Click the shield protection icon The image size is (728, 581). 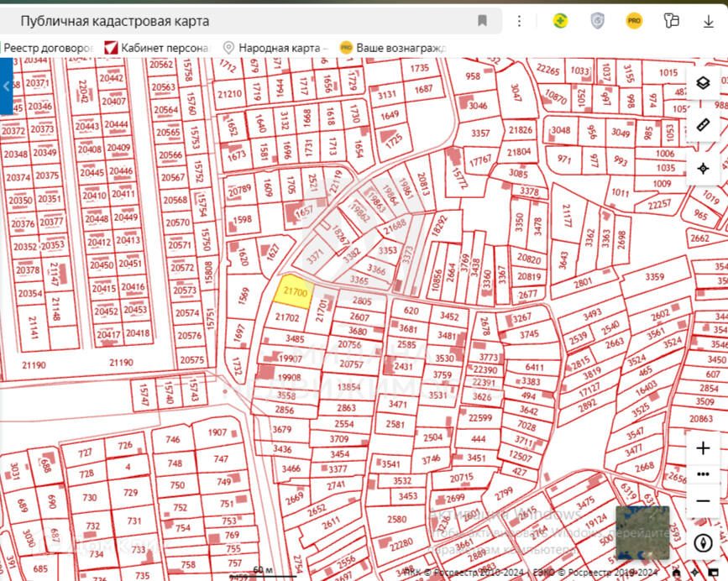(597, 21)
